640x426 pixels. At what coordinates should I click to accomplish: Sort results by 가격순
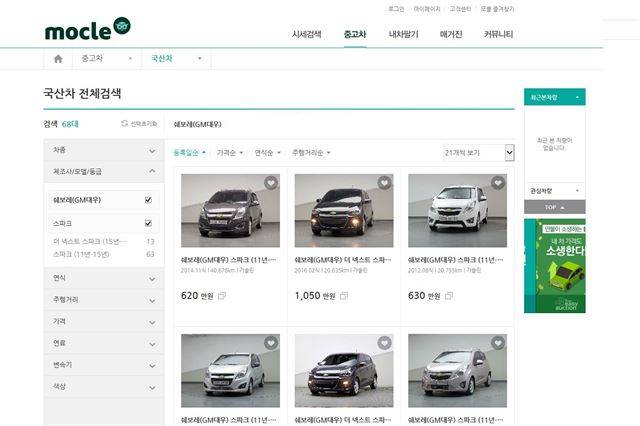click(x=230, y=153)
